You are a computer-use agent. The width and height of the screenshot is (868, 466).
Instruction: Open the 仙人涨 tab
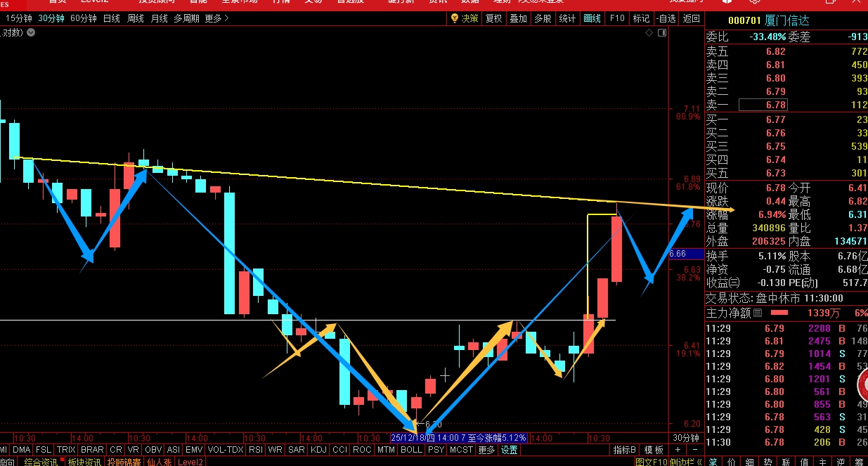[159, 461]
